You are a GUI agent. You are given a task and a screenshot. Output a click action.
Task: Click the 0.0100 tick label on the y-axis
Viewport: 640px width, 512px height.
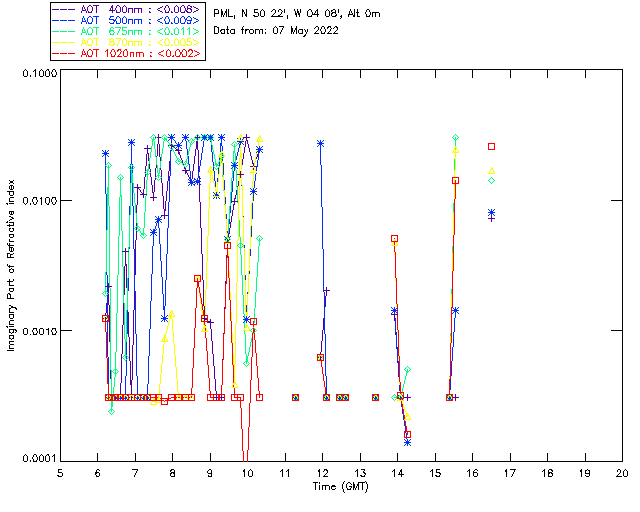tap(39, 201)
